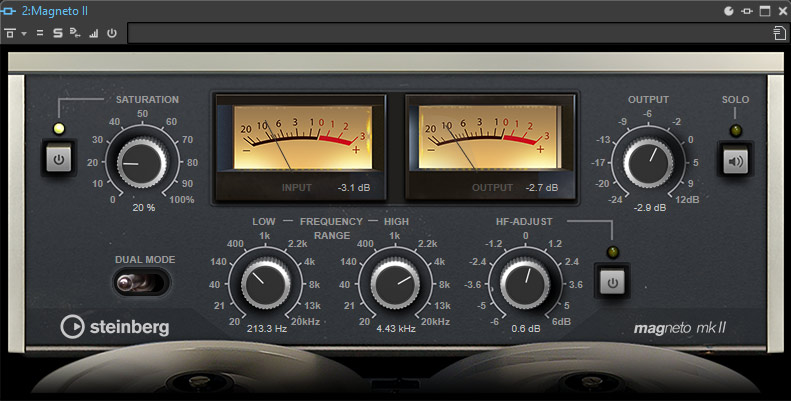The height and width of the screenshot is (401, 791).
Task: Click the signal bars icon in toolbar
Action: [x=94, y=34]
